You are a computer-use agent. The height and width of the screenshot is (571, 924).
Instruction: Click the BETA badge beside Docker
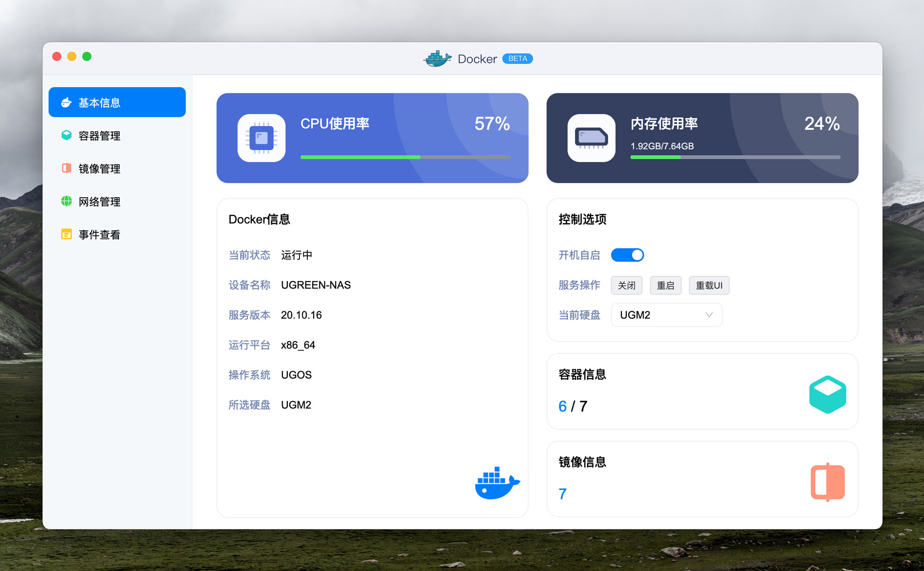coord(517,59)
